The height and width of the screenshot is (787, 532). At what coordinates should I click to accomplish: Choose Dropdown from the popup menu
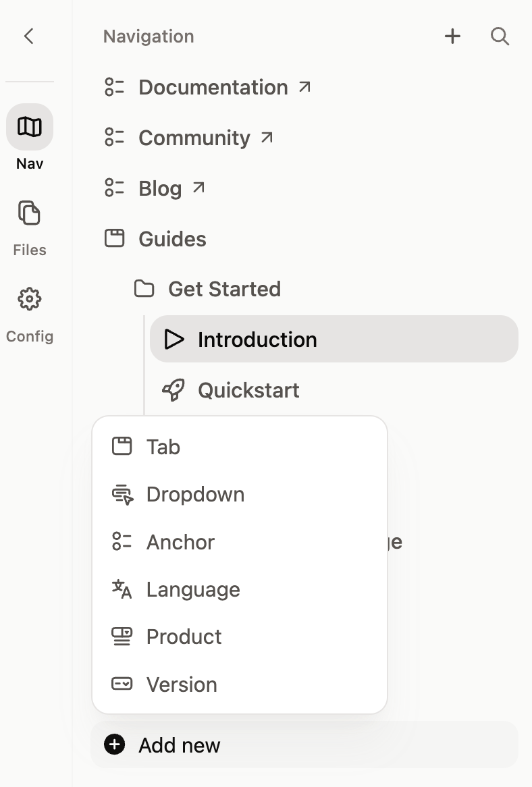tap(195, 494)
